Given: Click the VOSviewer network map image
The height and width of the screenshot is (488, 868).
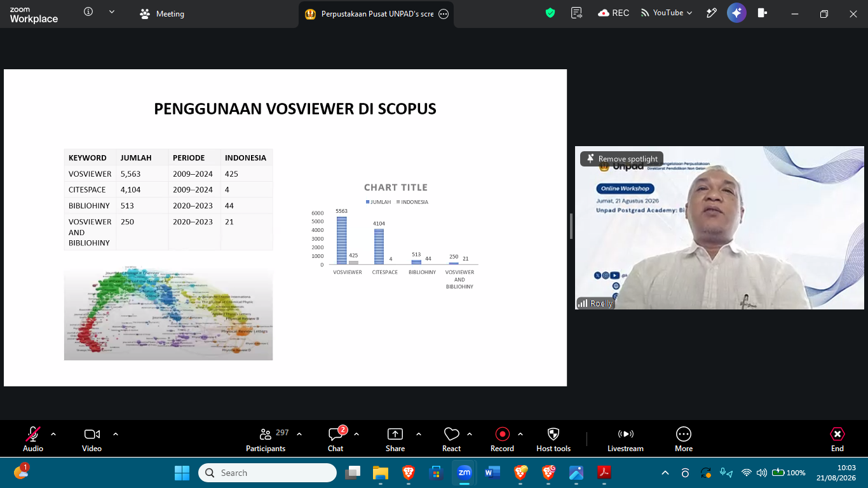Looking at the screenshot, I should coord(168,313).
